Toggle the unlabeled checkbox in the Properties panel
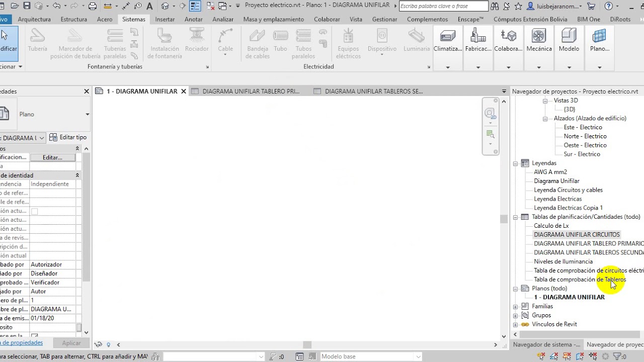This screenshot has width=644, height=362. (35, 211)
